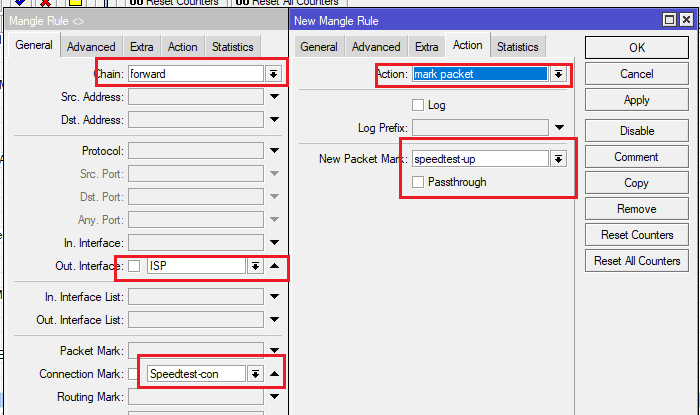Expand the Src. Address field arrow
This screenshot has width=700, height=415.
tap(275, 97)
